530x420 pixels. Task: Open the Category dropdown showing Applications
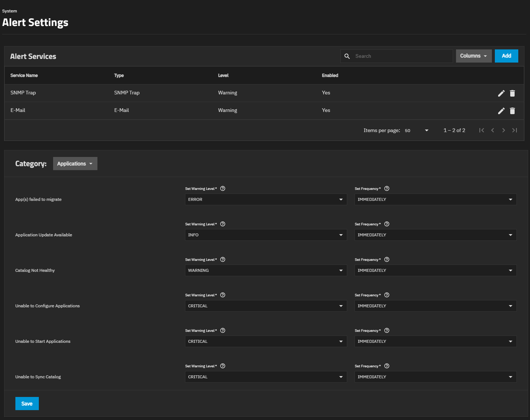[75, 164]
